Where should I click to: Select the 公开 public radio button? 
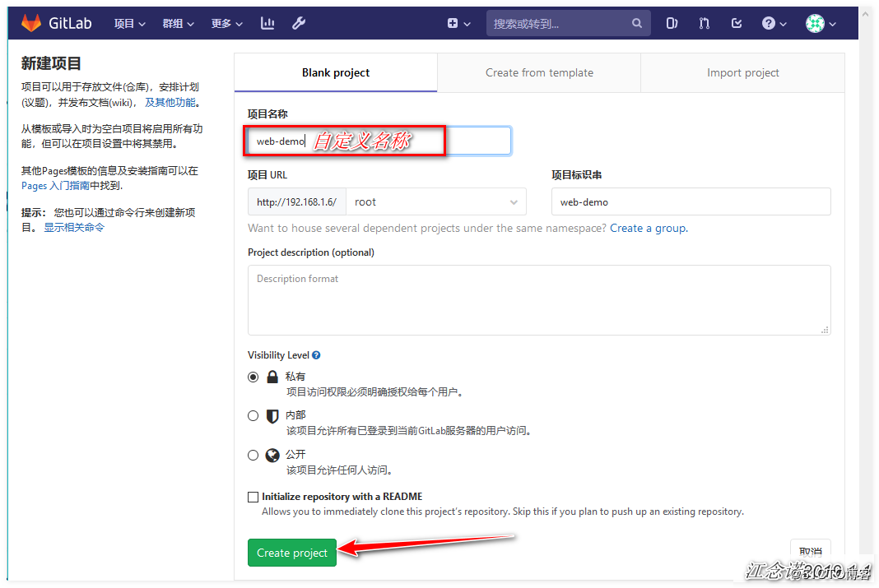[253, 455]
